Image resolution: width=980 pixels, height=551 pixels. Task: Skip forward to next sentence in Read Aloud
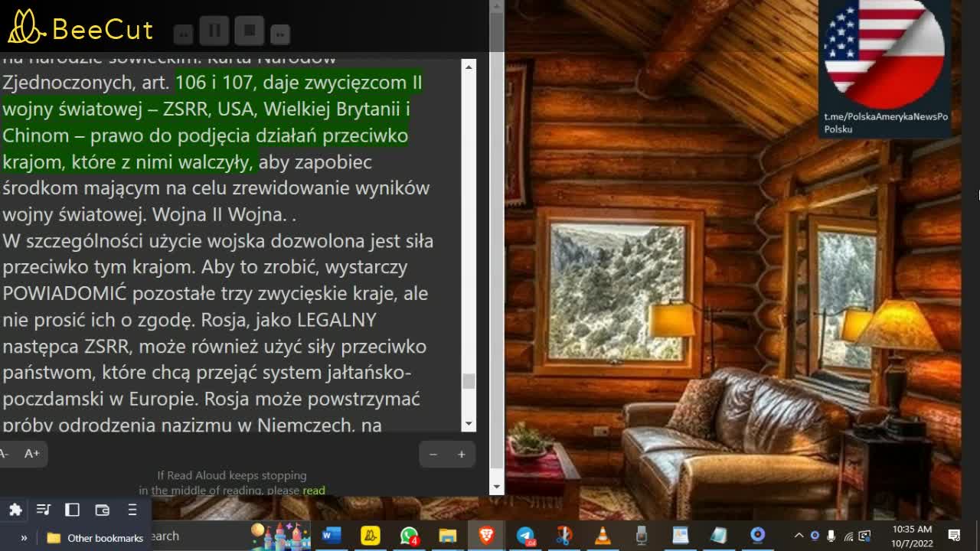(280, 34)
